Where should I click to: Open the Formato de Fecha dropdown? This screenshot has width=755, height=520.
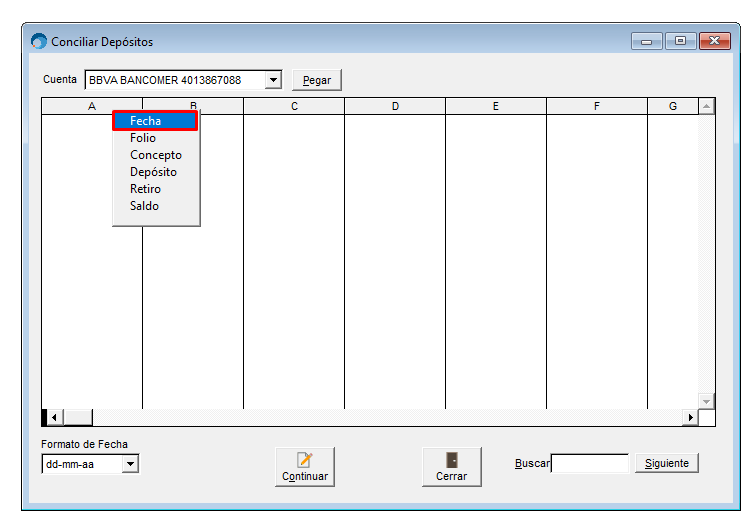130,464
